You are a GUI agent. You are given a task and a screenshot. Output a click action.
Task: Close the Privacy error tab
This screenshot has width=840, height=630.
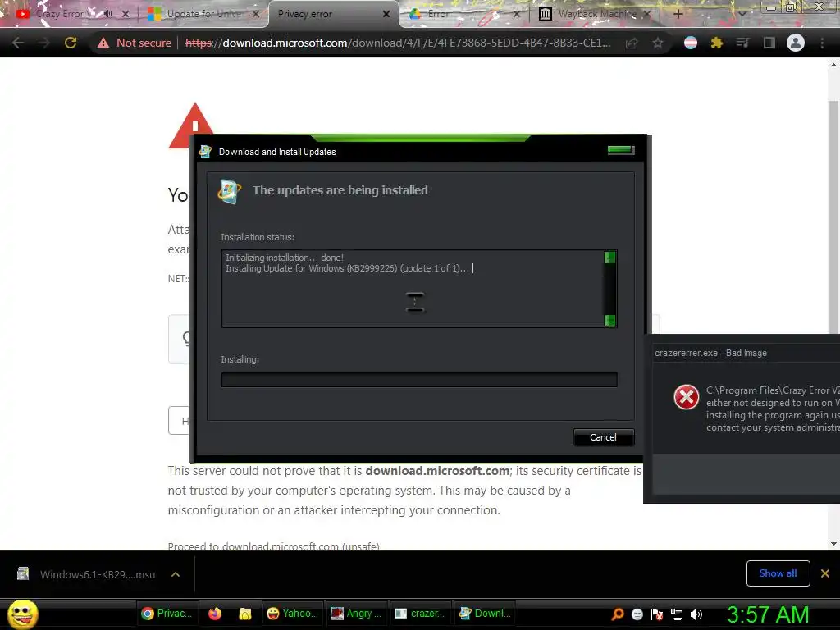386,14
